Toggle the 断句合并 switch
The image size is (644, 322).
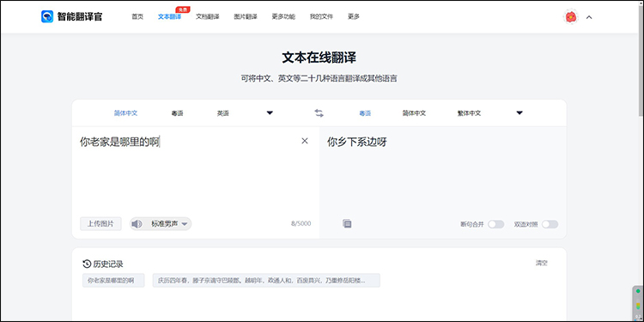tap(496, 224)
